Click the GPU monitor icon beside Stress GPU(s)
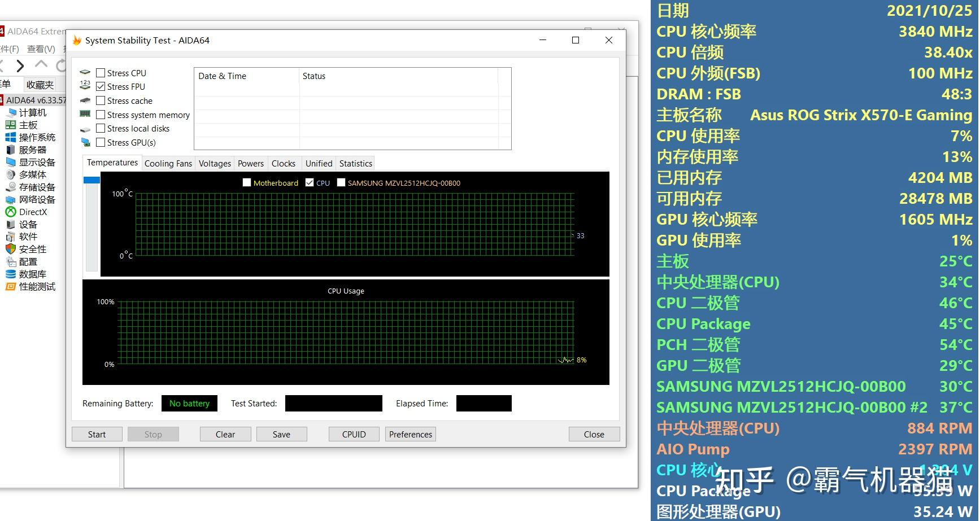Image resolution: width=980 pixels, height=521 pixels. coord(85,142)
